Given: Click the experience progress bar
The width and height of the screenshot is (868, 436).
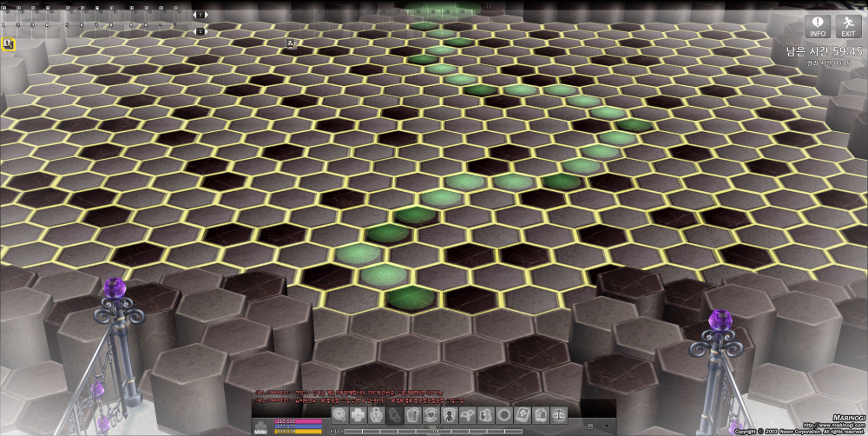Looking at the screenshot, I should pyautogui.click(x=434, y=432).
